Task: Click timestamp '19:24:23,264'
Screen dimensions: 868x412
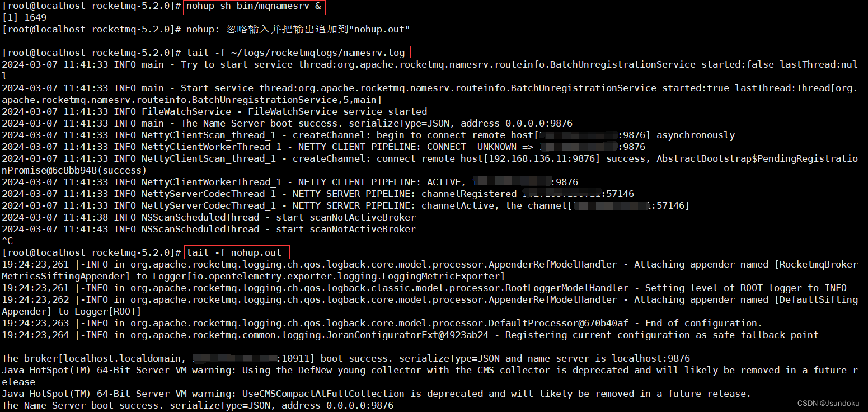Action: (35, 335)
